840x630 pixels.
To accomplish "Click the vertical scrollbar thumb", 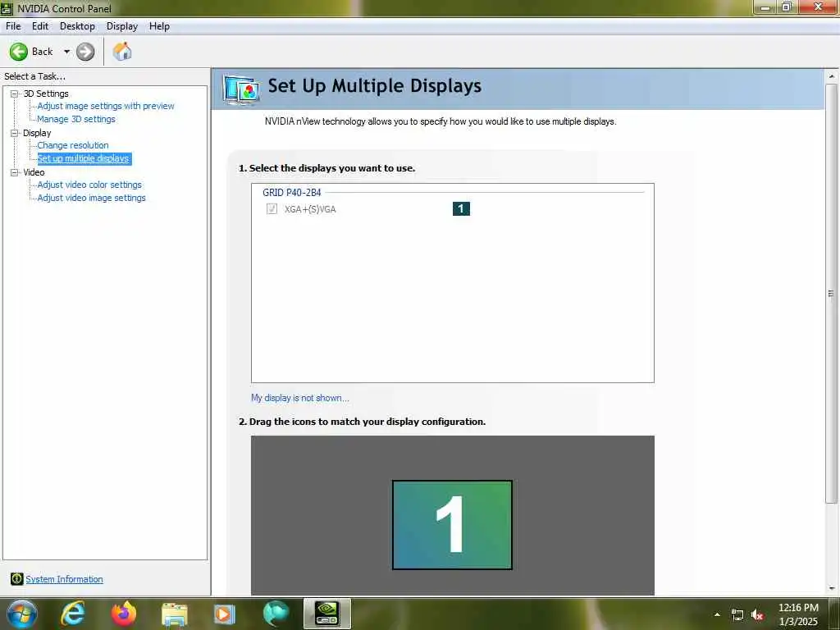I will [831, 294].
